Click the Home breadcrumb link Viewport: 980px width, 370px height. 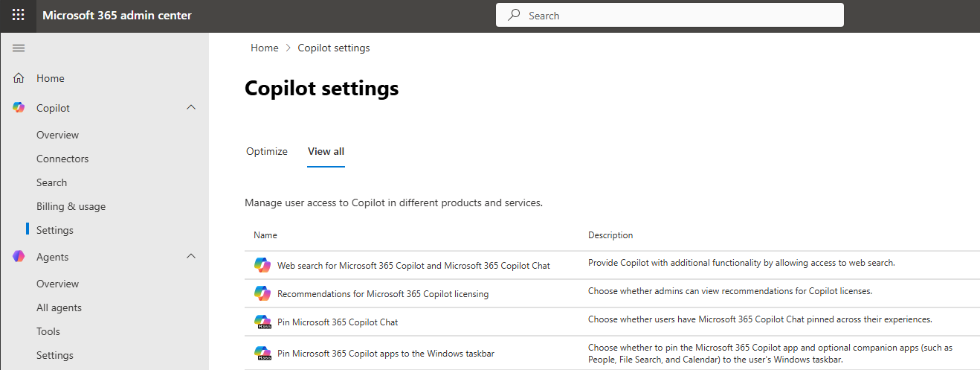pyautogui.click(x=264, y=48)
